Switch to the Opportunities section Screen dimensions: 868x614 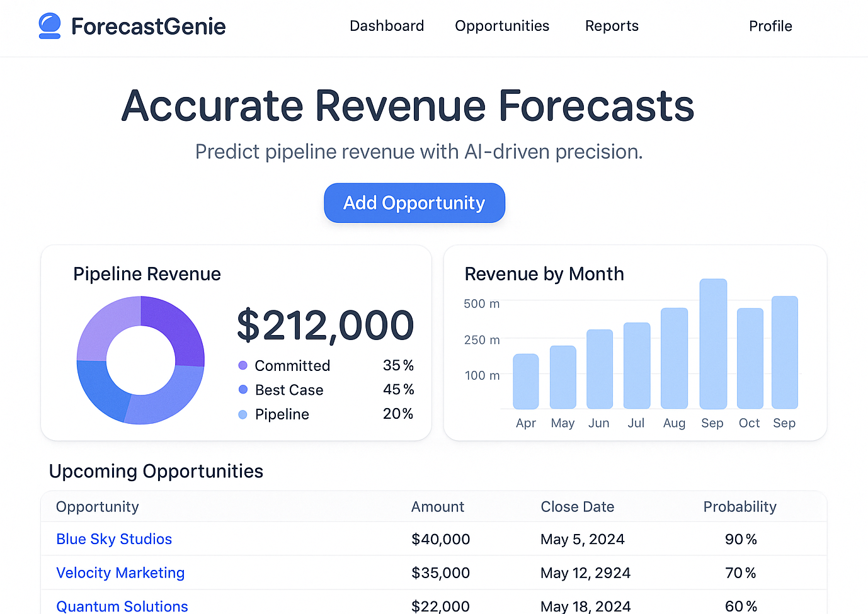point(502,26)
